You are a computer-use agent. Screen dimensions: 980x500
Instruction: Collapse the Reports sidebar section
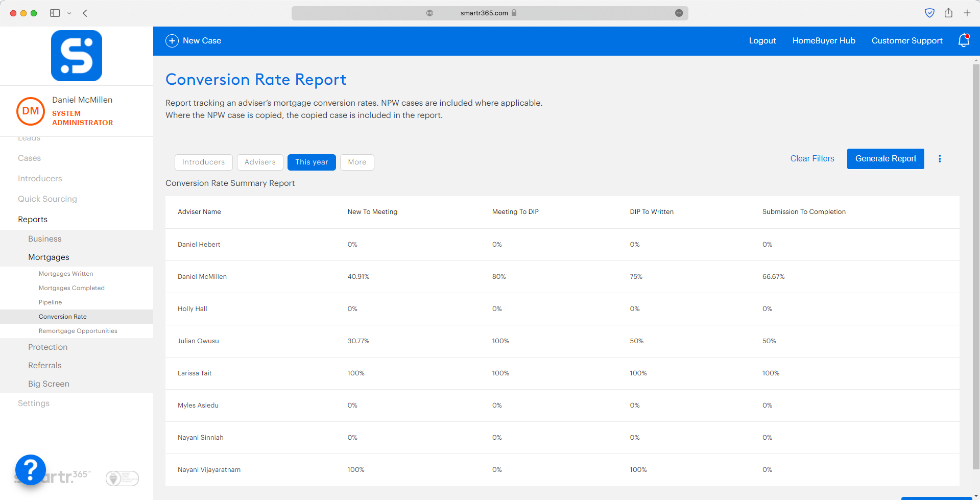pyautogui.click(x=33, y=220)
